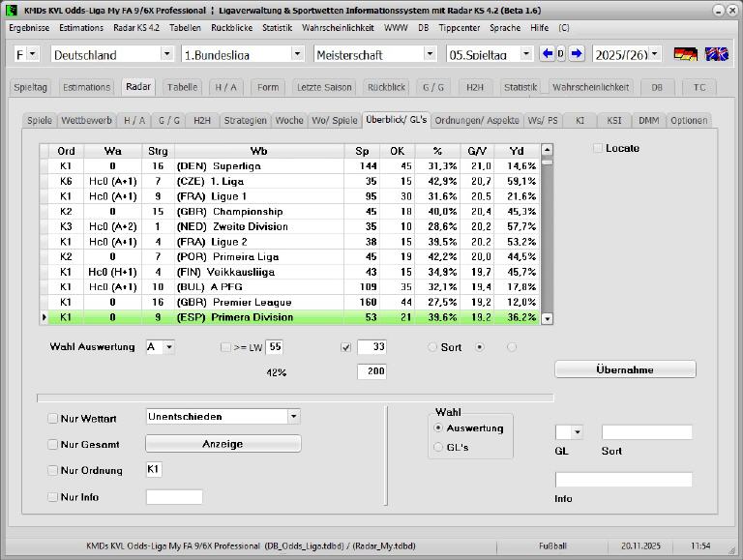
Task: Select the GL's radio button
Action: click(x=439, y=447)
